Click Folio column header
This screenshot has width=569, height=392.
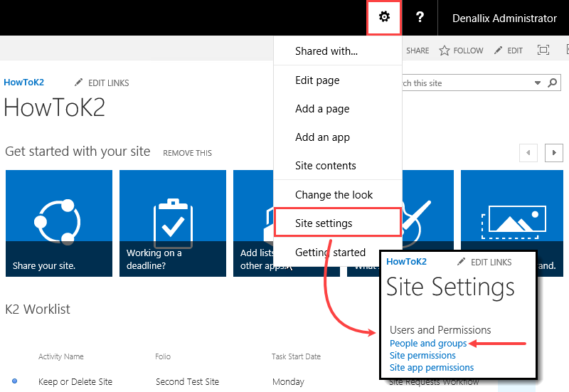coord(163,356)
